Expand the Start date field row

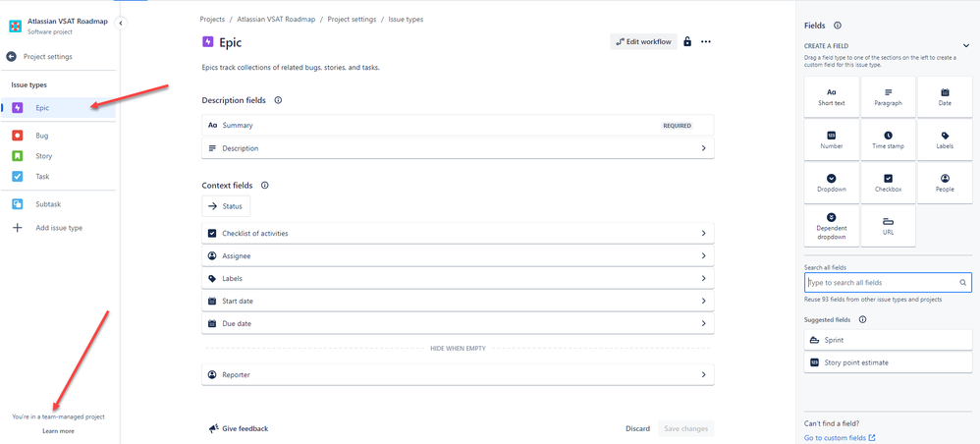tap(458, 301)
